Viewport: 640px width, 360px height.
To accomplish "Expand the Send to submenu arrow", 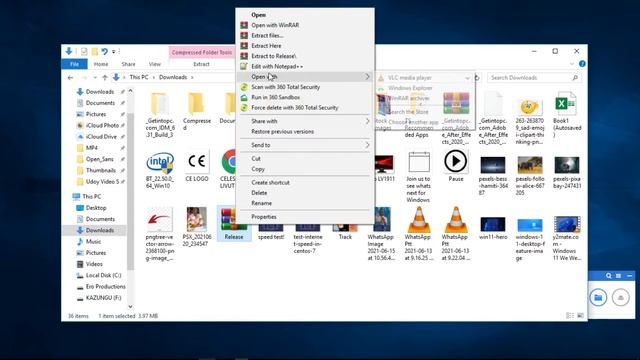I will (367, 145).
